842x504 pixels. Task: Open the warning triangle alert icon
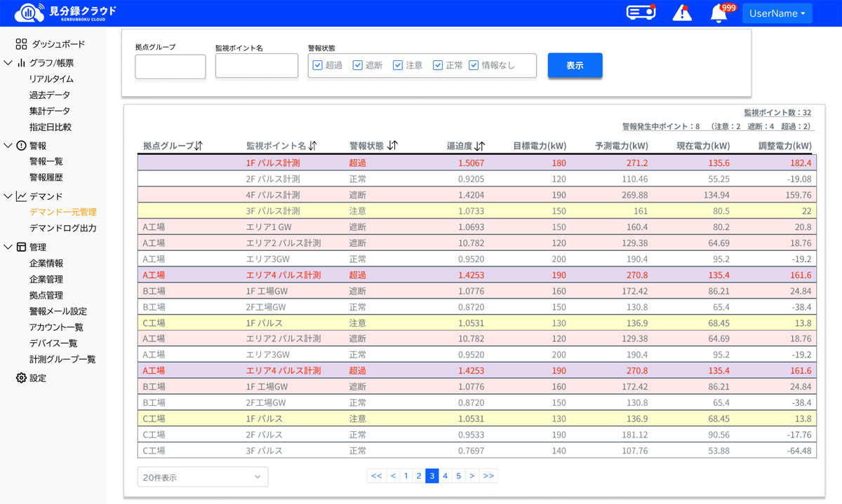point(681,13)
